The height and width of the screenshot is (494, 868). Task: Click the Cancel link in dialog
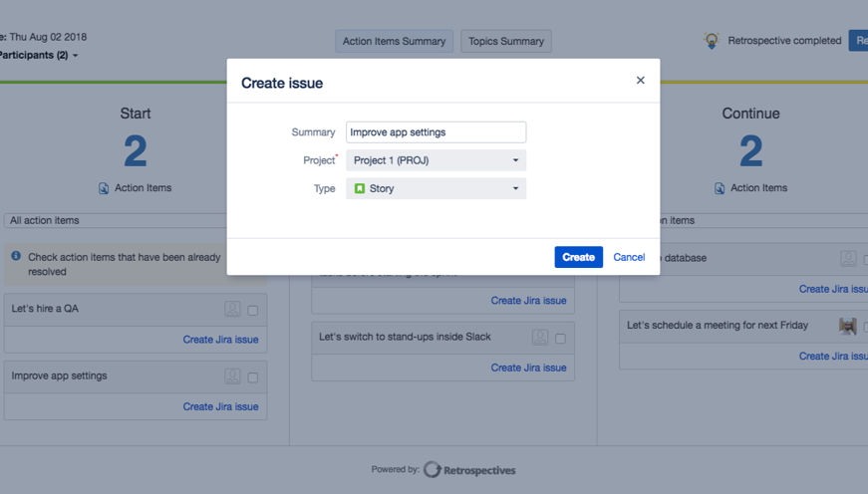[629, 257]
